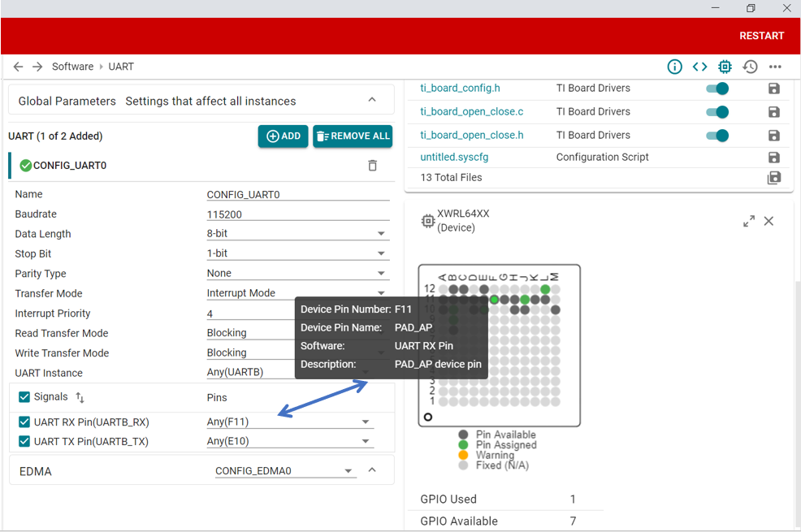The height and width of the screenshot is (532, 801).
Task: Collapse the Global Parameters section
Action: (372, 101)
